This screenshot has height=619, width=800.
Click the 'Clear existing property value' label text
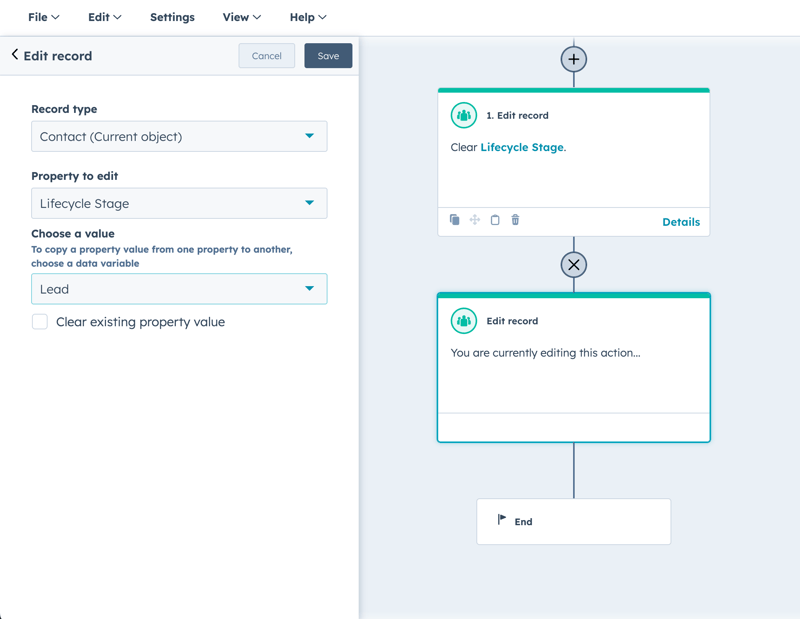140,322
